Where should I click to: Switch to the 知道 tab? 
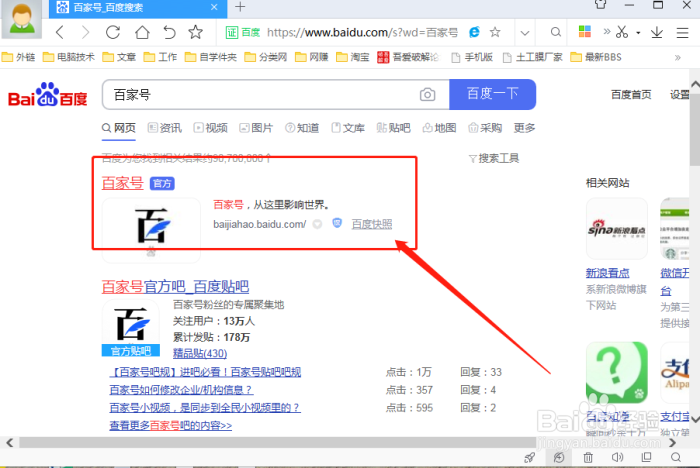pos(302,128)
